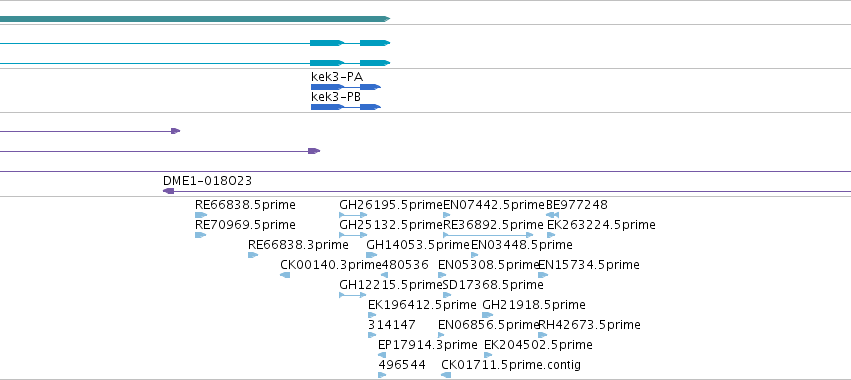
Task: Select the RE66838.5prime EST arrow
Action: coord(201,215)
